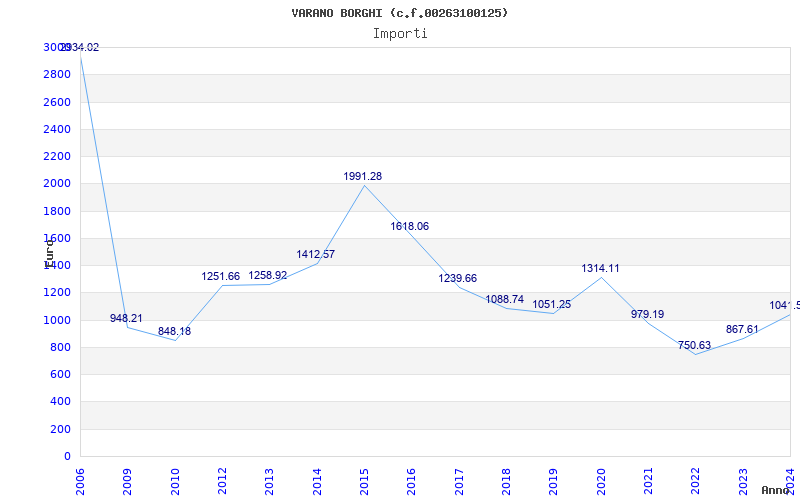Click the 0 y-axis tick label
Viewport: 800px width, 500px height.
pyautogui.click(x=67, y=457)
